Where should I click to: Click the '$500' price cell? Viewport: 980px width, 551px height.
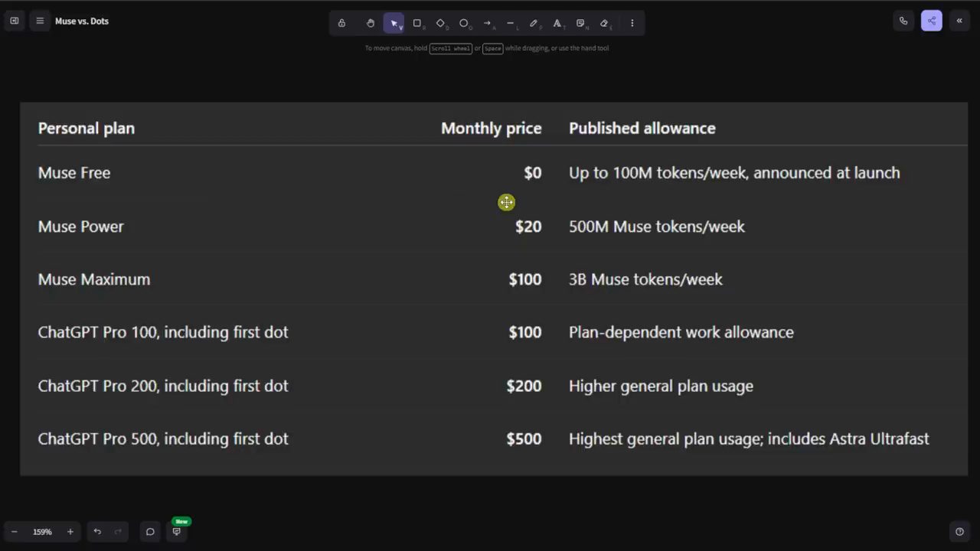tap(524, 439)
